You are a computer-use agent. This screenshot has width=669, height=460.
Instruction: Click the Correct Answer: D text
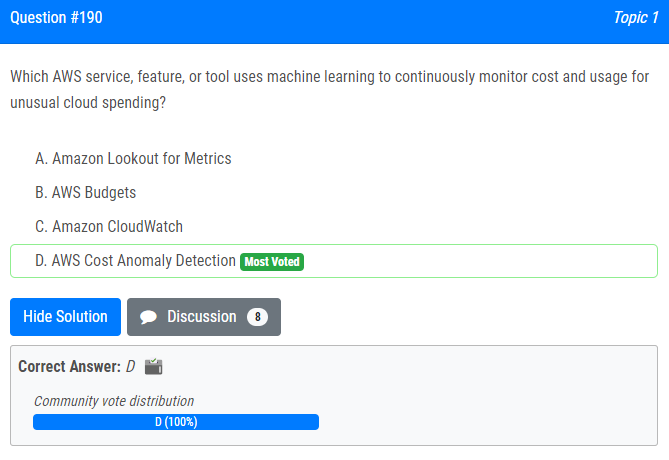click(x=77, y=367)
